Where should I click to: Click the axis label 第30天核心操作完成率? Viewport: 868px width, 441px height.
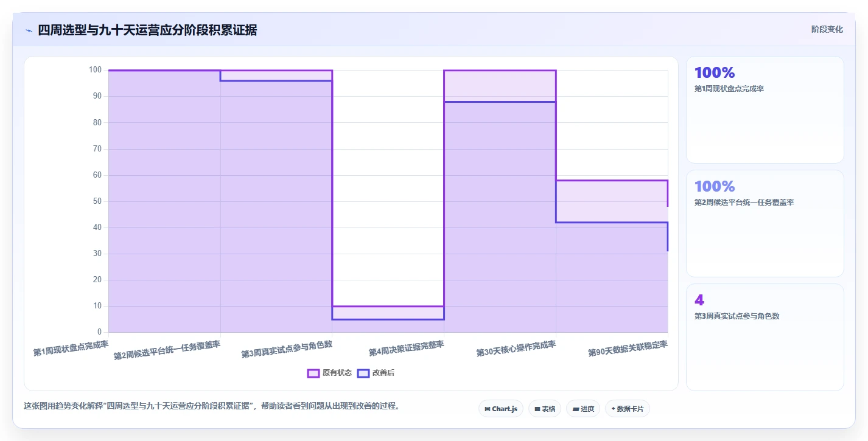point(516,349)
